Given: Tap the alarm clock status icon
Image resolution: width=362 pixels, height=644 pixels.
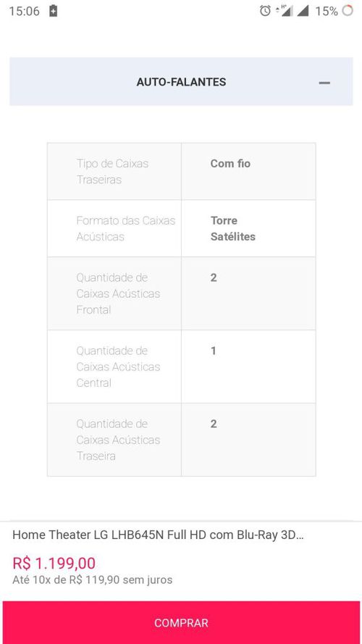Looking at the screenshot, I should (x=265, y=11).
